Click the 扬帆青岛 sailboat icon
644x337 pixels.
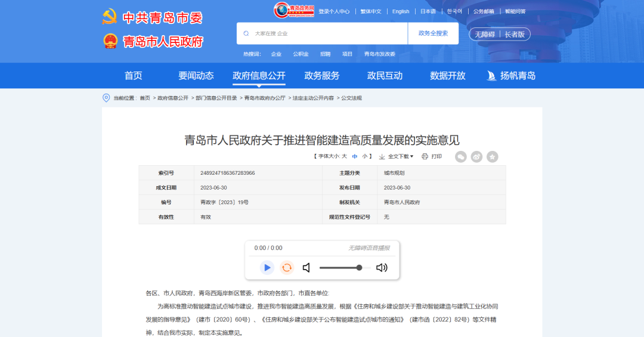(491, 76)
